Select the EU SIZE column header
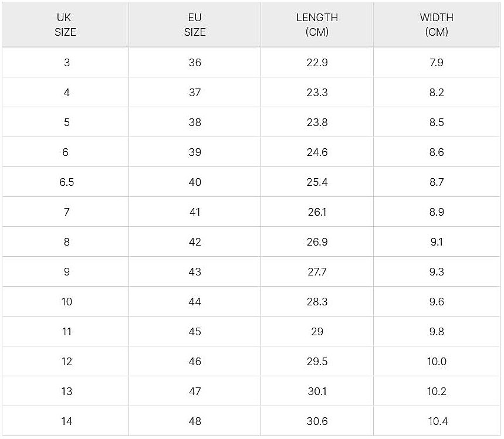This screenshot has width=504, height=439. tap(195, 25)
